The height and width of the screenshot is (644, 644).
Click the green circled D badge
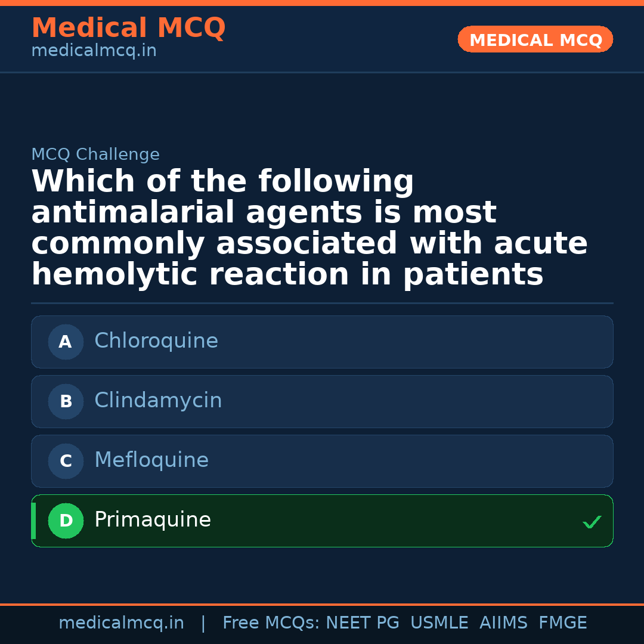coord(66,521)
